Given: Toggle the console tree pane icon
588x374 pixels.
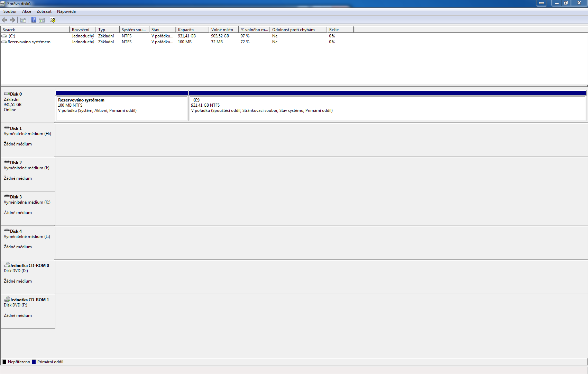Looking at the screenshot, I should (23, 20).
